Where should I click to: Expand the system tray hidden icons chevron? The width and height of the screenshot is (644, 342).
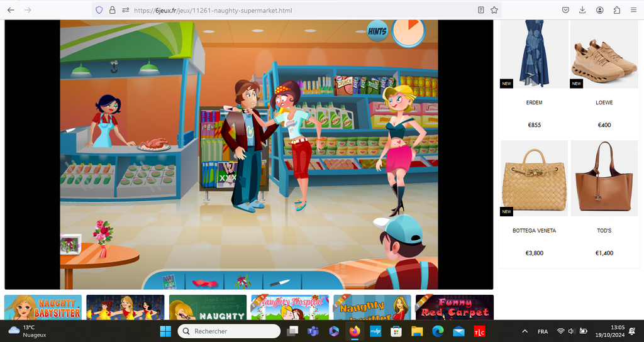(x=525, y=331)
